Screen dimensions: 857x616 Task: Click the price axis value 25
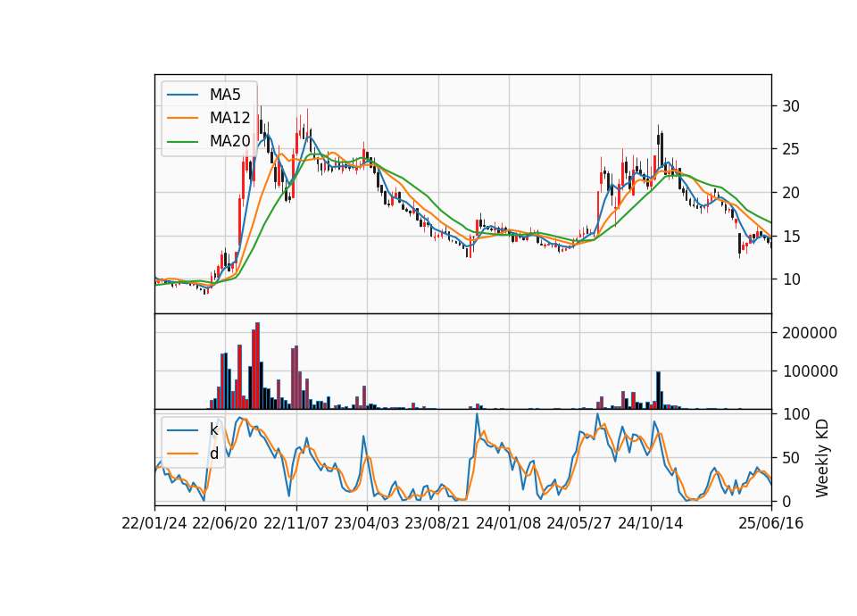tap(791, 149)
